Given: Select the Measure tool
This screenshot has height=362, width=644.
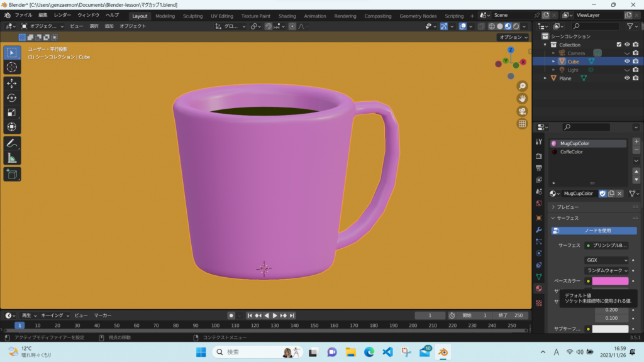Looking at the screenshot, I should click(x=12, y=158).
